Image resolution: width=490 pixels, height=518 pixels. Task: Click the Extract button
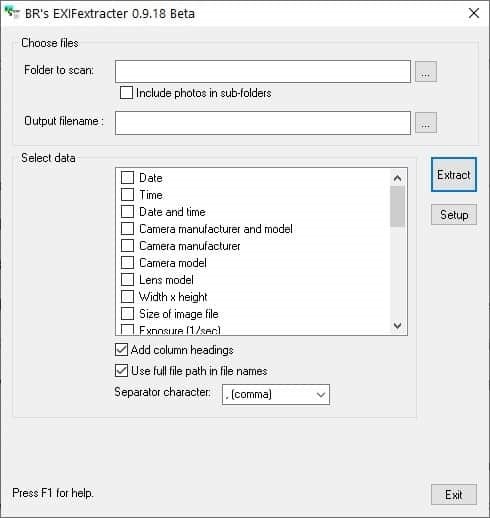click(x=454, y=175)
